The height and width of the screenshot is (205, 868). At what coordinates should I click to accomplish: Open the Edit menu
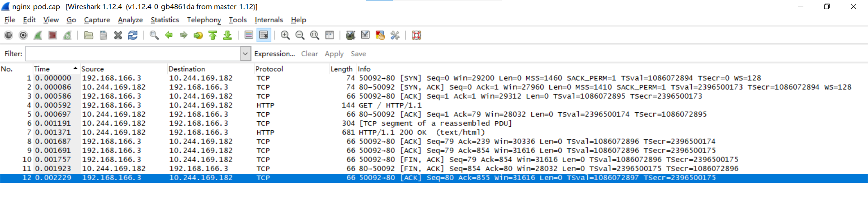click(x=29, y=20)
